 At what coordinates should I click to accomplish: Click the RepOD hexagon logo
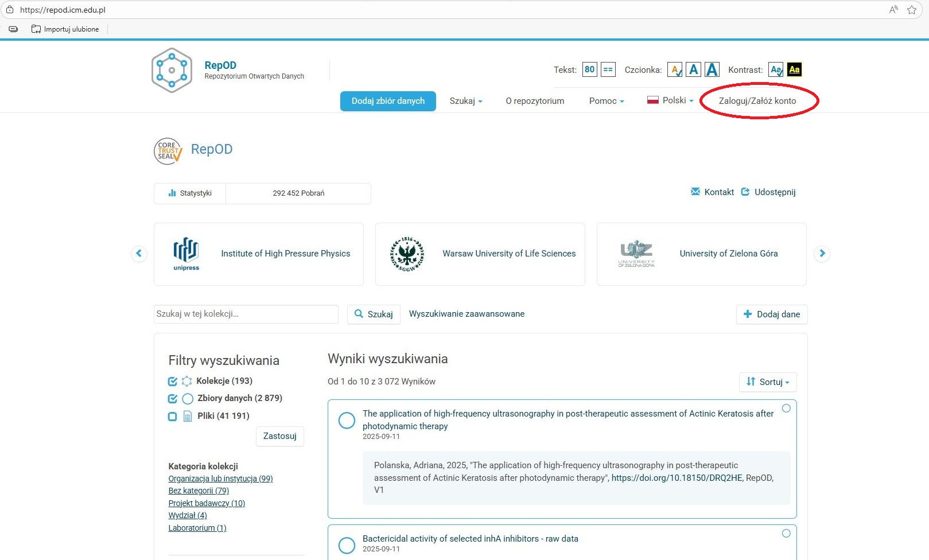[x=172, y=71]
